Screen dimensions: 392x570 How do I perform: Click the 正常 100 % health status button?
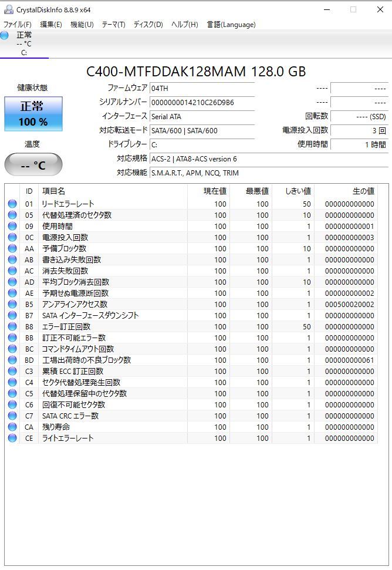pos(33,114)
